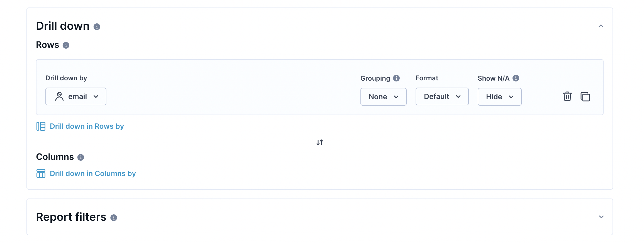Image resolution: width=644 pixels, height=243 pixels.
Task: Swap rows and columns arrows icon
Action: coord(320,142)
